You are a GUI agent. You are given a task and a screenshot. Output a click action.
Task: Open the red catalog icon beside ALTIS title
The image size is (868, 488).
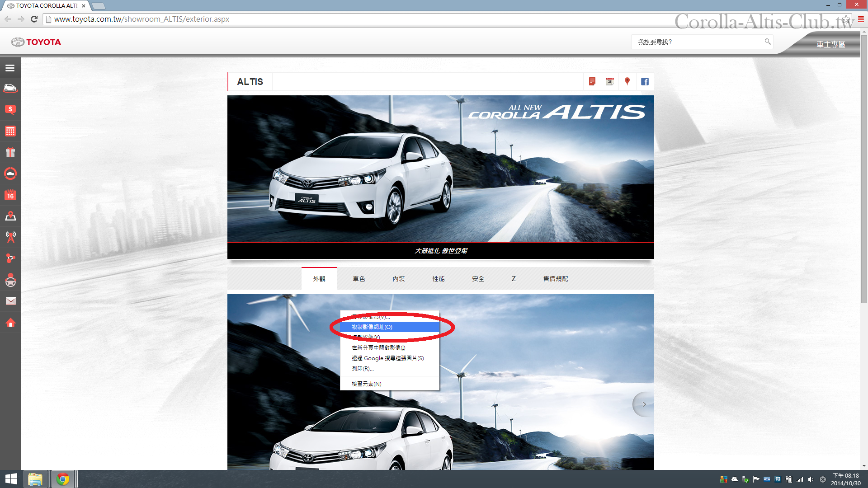(x=592, y=81)
